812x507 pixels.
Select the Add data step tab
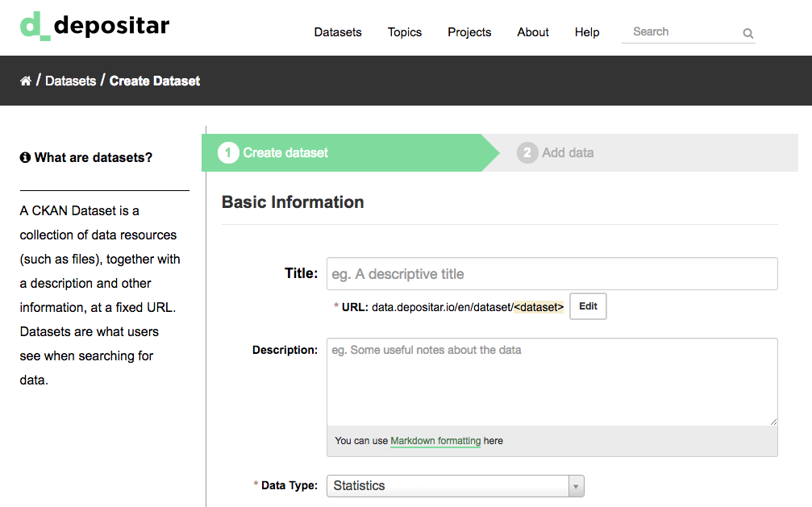(641, 153)
